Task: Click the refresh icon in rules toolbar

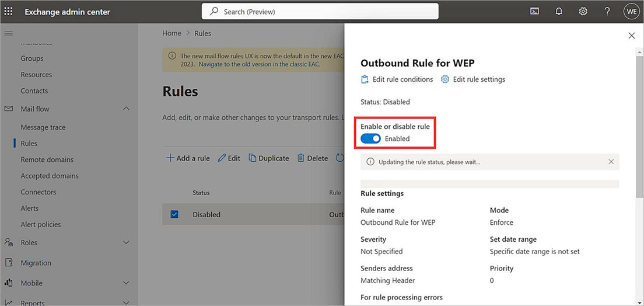Action: pyautogui.click(x=339, y=158)
